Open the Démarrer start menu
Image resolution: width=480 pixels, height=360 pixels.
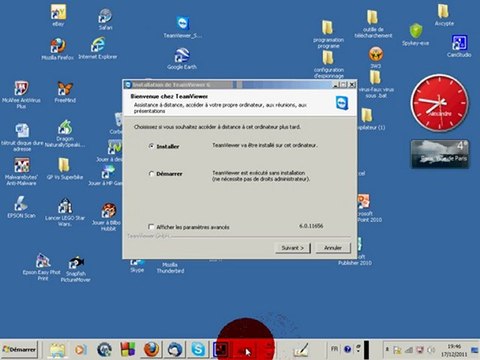click(x=19, y=349)
